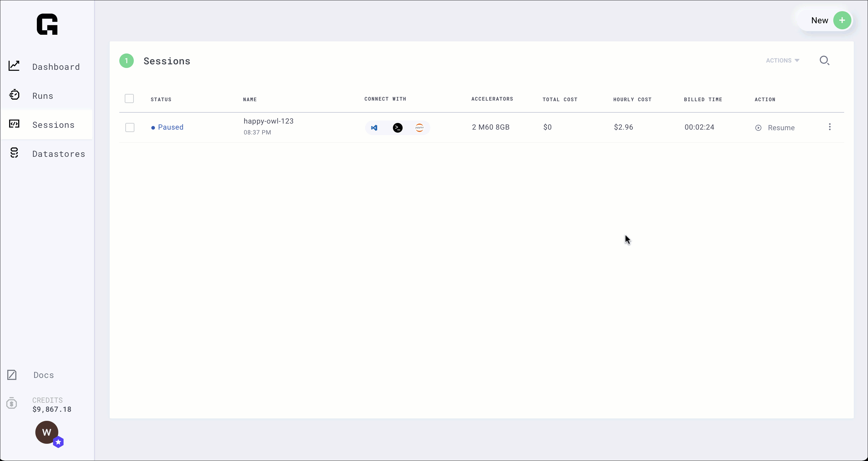This screenshot has width=868, height=461.
Task: Click the NAME column header
Action: pos(250,99)
